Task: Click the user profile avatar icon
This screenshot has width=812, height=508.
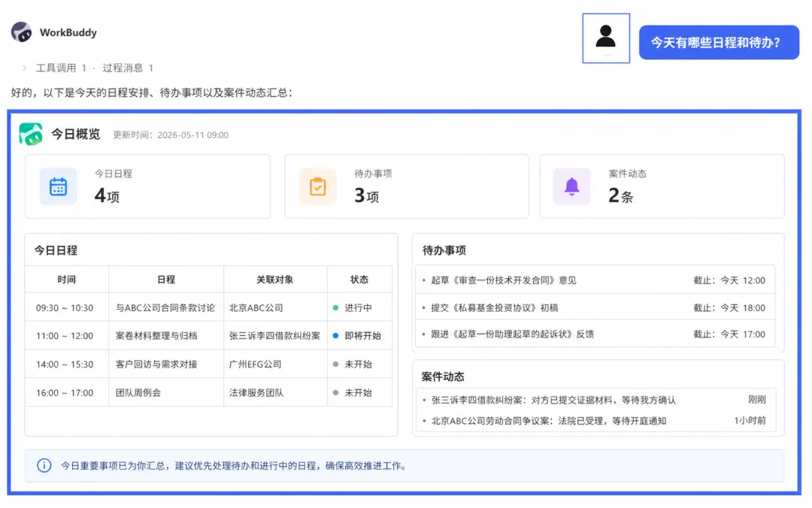Action: [606, 38]
